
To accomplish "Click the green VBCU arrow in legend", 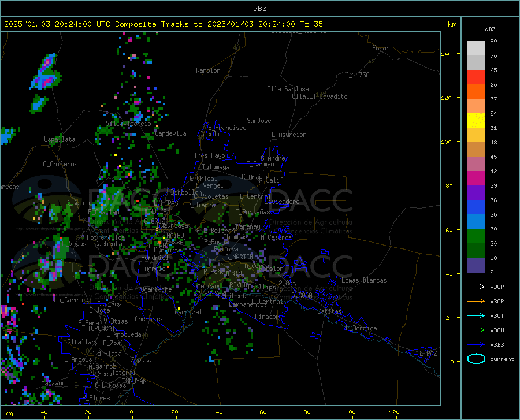I will 476,330.
